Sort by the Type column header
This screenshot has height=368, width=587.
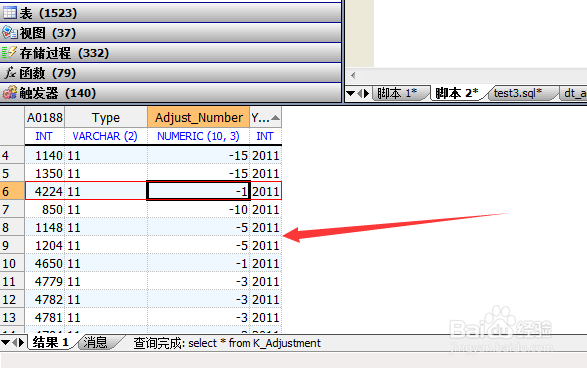coord(106,118)
